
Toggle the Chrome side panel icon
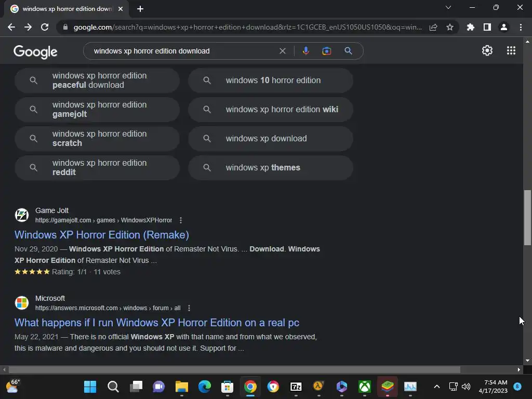(x=487, y=27)
